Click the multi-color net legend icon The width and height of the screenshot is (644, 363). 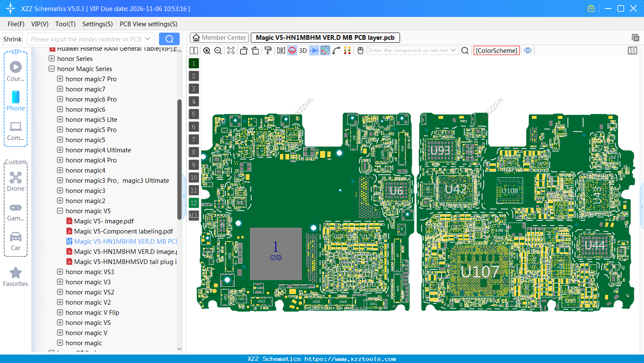click(x=348, y=50)
